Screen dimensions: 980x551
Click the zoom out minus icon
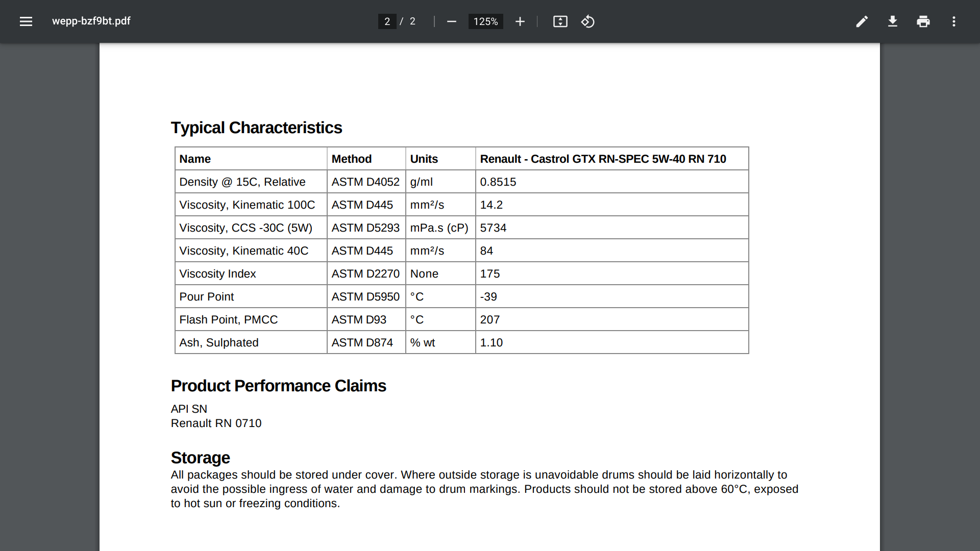451,21
